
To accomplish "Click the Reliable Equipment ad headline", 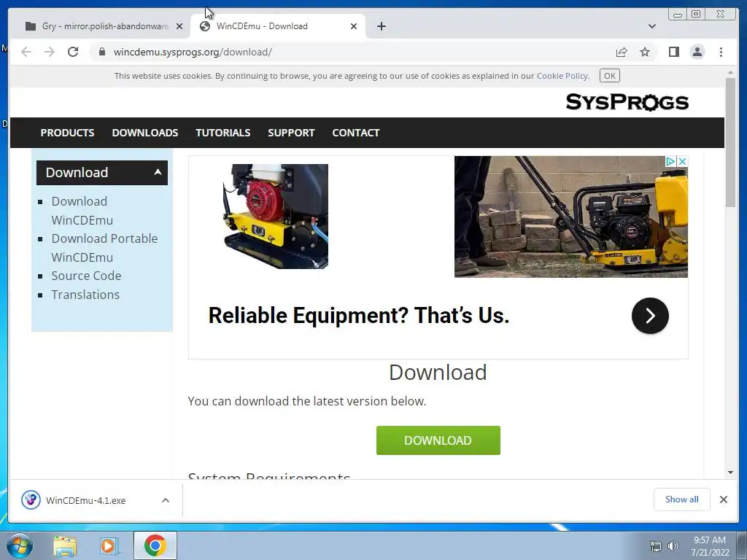I will (359, 315).
